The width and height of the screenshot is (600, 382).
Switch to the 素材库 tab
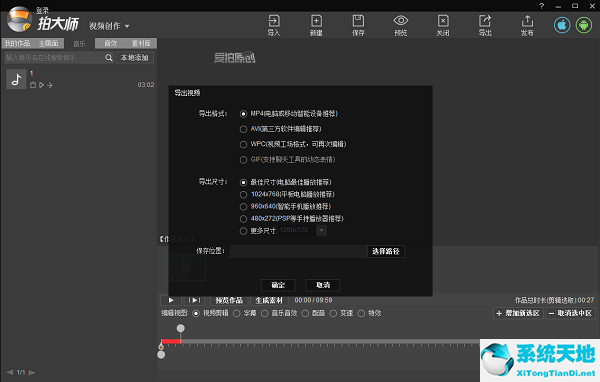(x=141, y=44)
